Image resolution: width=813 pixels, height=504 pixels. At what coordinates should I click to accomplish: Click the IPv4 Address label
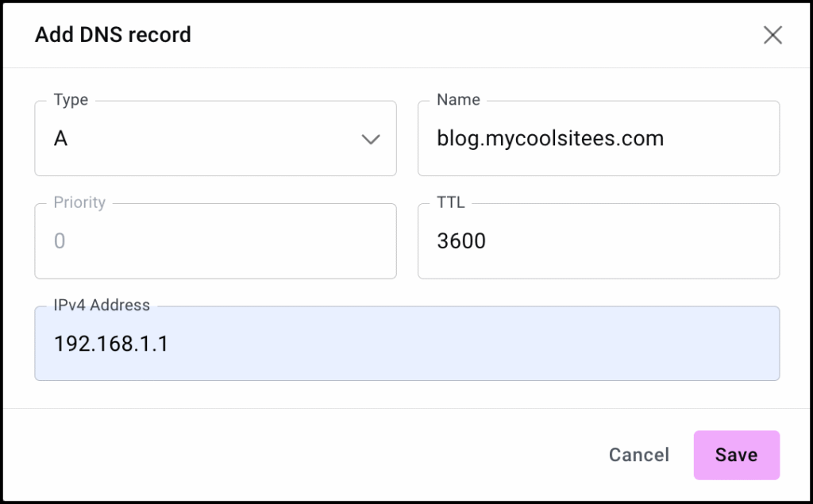pyautogui.click(x=102, y=305)
